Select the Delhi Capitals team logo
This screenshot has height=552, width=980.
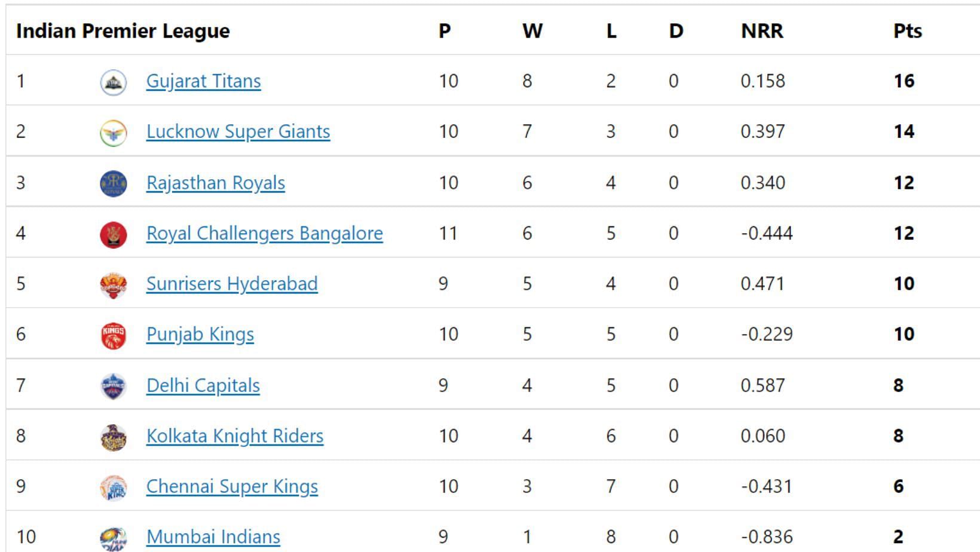coord(113,387)
